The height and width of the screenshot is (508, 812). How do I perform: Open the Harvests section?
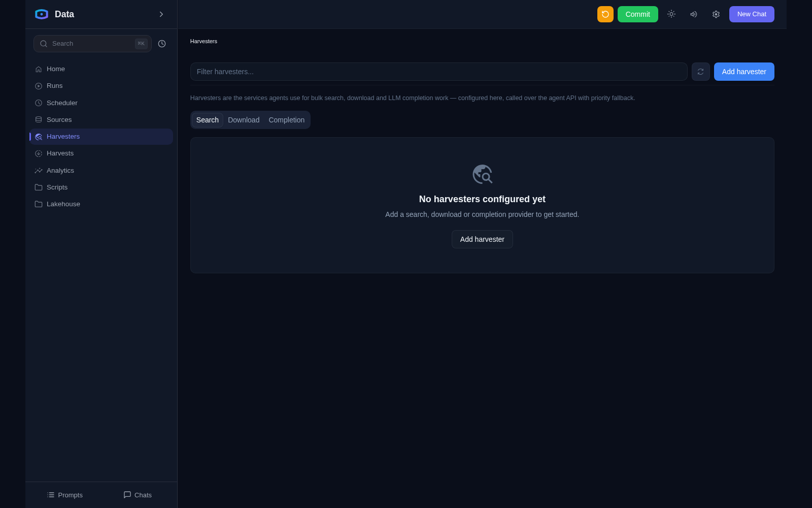(101, 153)
